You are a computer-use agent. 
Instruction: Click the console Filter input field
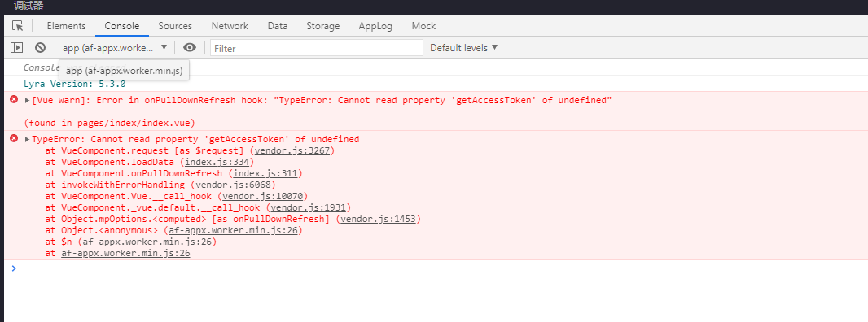(x=317, y=48)
